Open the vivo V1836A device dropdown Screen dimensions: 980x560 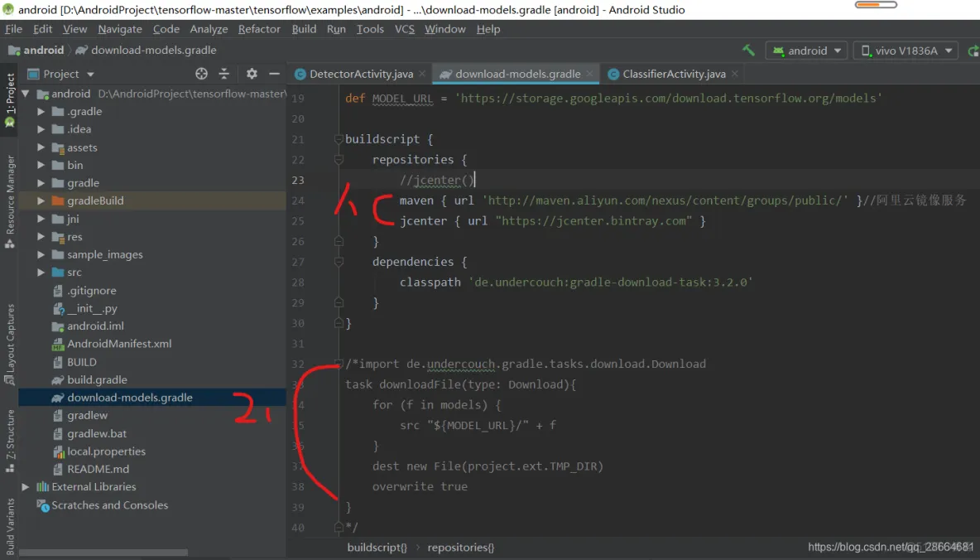(x=906, y=51)
